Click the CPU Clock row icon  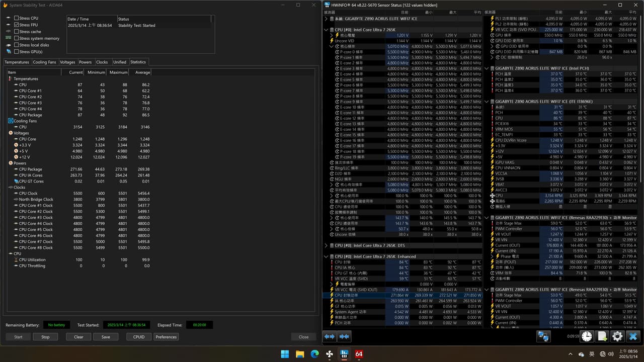coord(16,194)
